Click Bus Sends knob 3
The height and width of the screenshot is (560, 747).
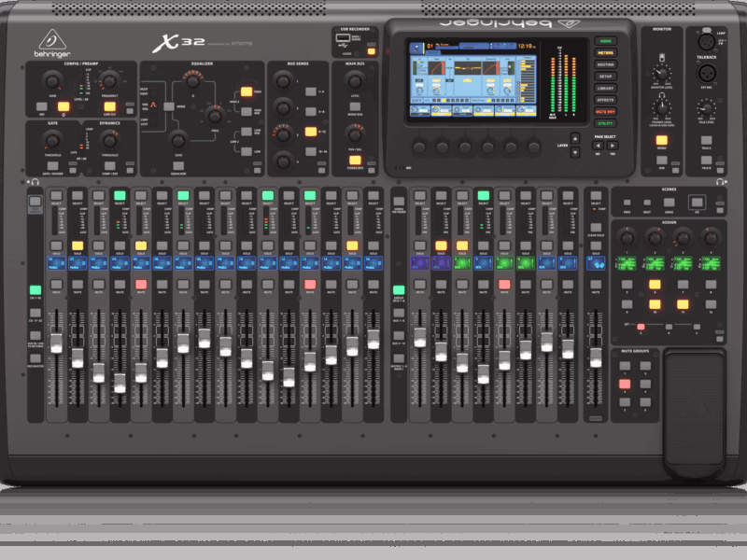pos(283,135)
